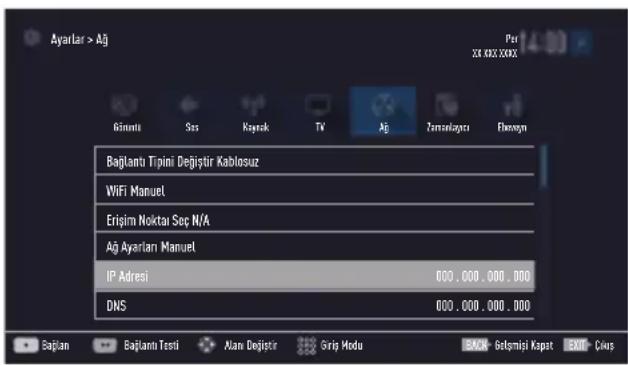Select the Ağ Ayarları Manuel row
Image resolution: width=628 pixels, height=365 pixels.
point(315,247)
